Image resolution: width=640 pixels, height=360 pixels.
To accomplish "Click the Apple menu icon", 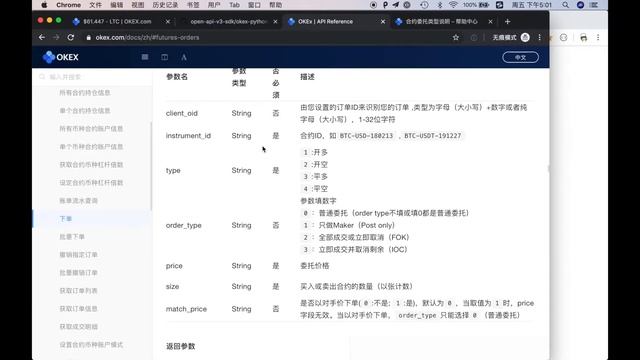I will 44,5.
